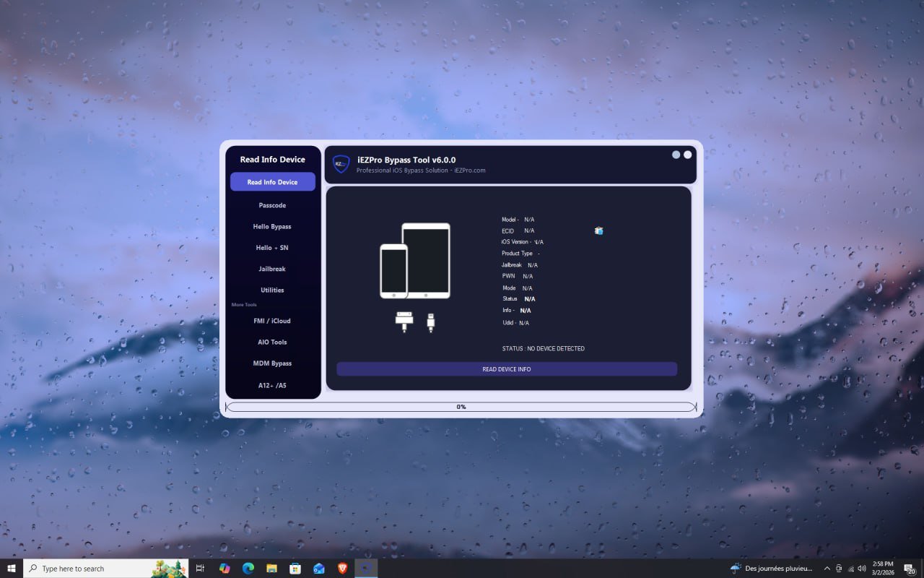Select the MDM Bypass option
The height and width of the screenshot is (578, 924).
pos(272,363)
